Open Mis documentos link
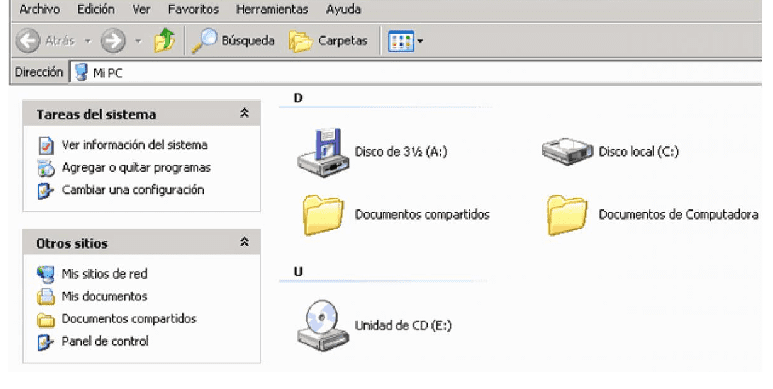773x389 pixels. [x=105, y=296]
